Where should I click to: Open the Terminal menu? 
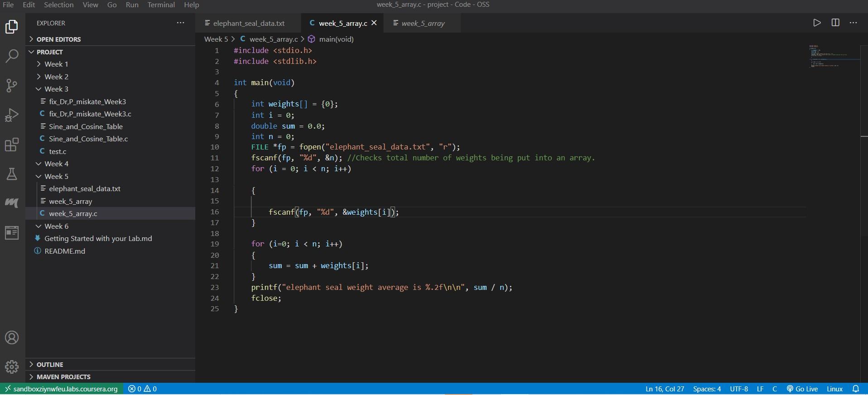[x=161, y=5]
